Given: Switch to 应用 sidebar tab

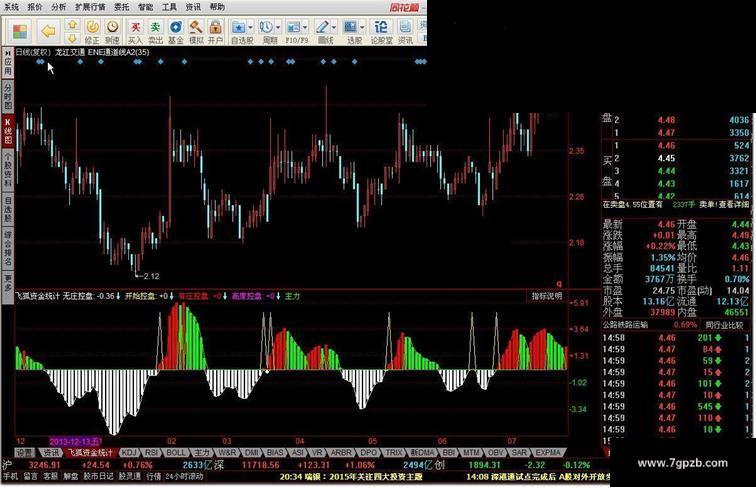Looking at the screenshot, I should pos(8,62).
